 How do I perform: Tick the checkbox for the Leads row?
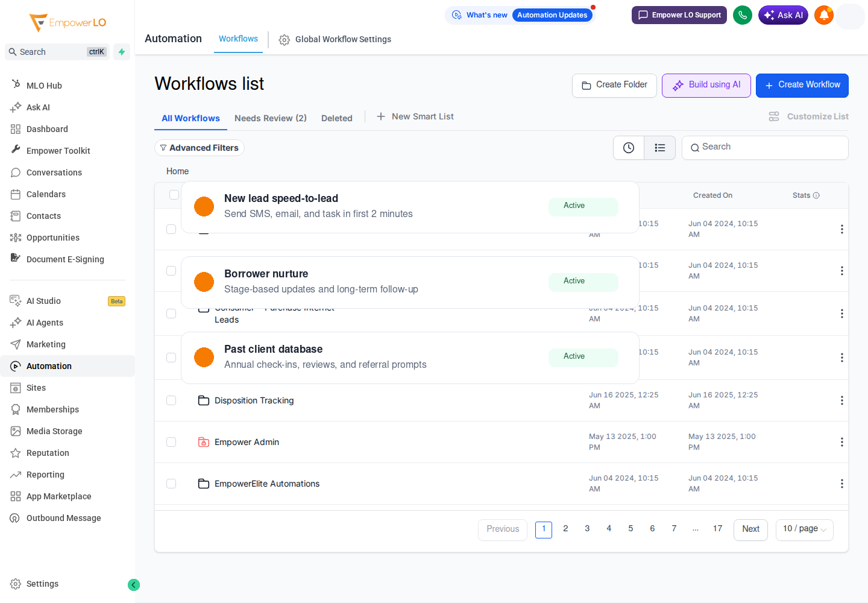coord(171,314)
